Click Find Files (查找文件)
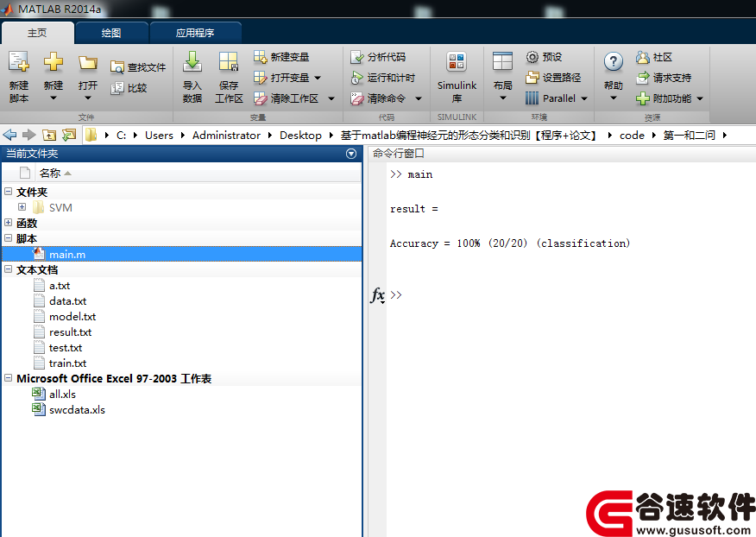Screen dimensions: 756x537 point(138,67)
